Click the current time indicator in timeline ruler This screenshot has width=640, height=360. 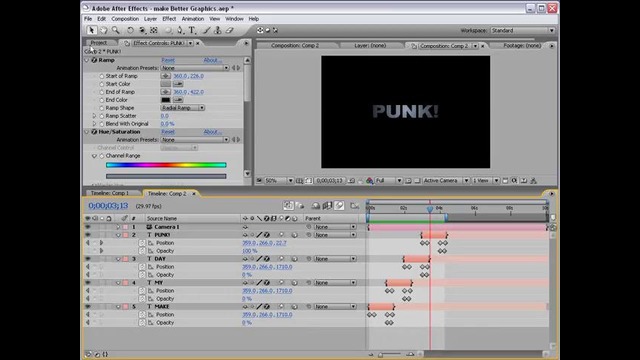click(430, 209)
